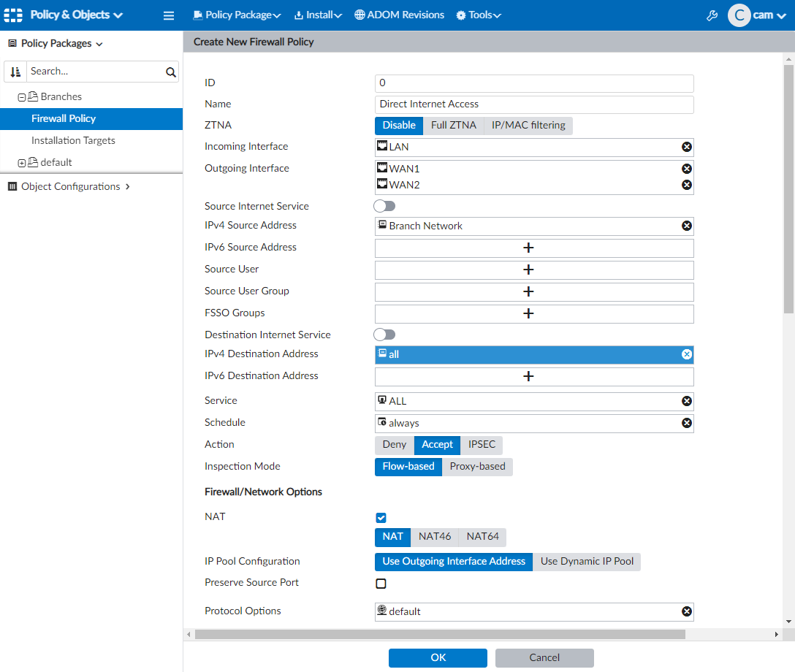Click the search magnifier in Policy Packages

170,72
